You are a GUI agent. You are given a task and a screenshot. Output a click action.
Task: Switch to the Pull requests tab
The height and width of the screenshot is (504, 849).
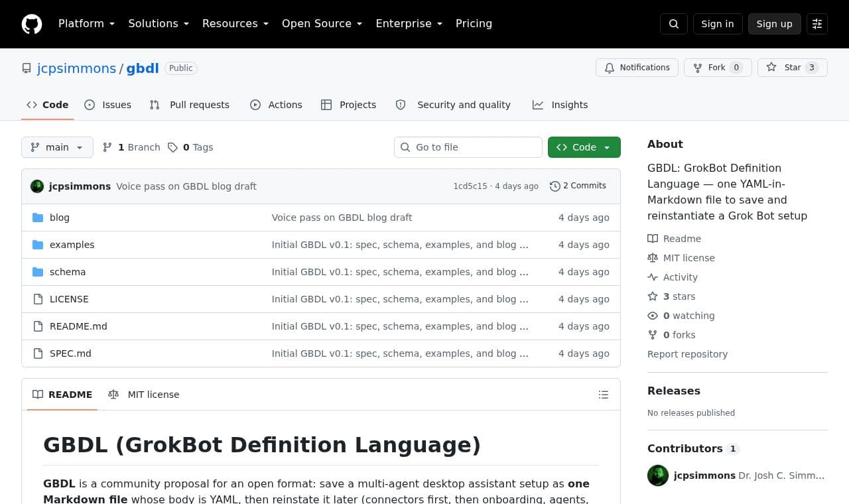coord(190,105)
